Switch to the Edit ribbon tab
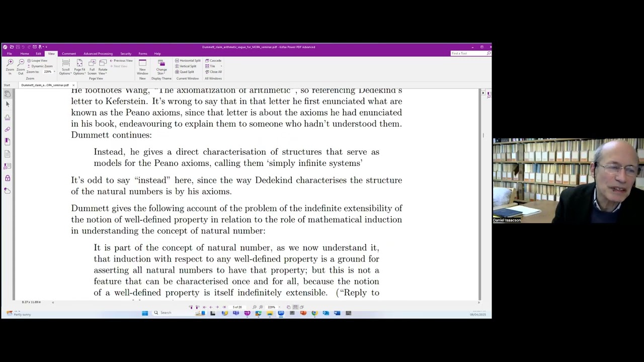The image size is (644, 362). click(x=39, y=54)
